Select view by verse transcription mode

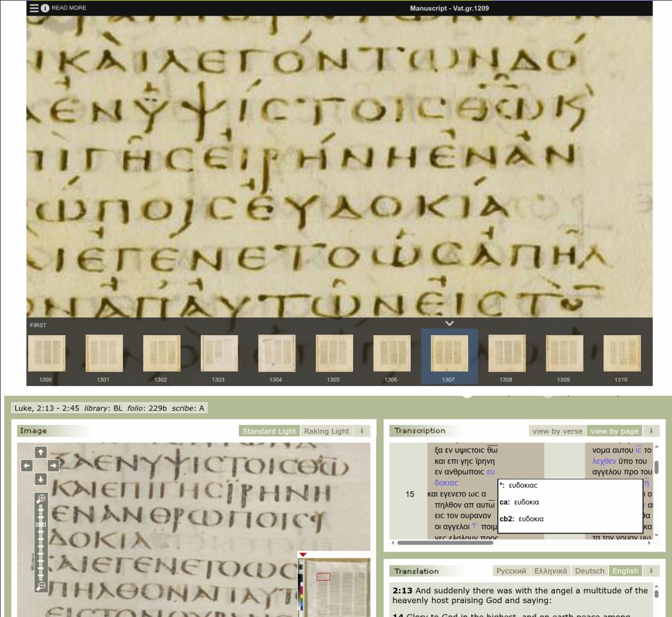point(557,431)
